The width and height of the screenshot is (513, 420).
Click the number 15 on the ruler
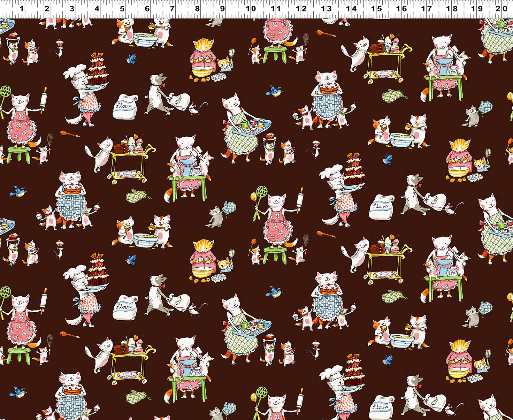point(376,8)
